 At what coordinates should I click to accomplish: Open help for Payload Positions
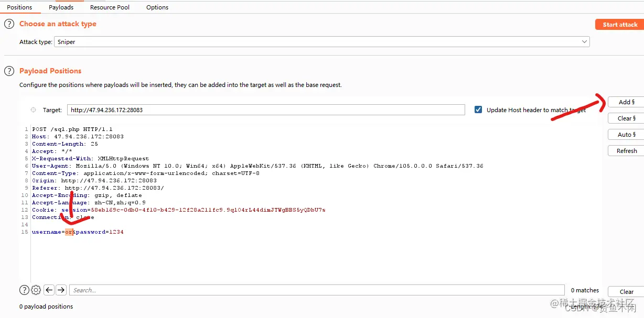[9, 71]
